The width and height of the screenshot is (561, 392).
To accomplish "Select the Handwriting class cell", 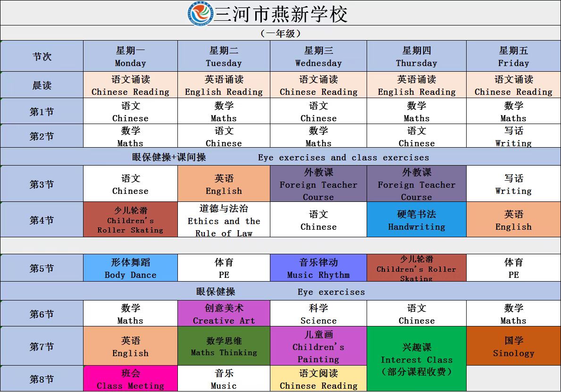I will pos(416,220).
